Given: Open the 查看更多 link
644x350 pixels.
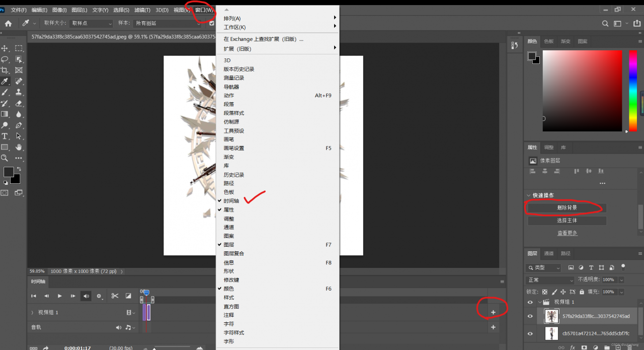Looking at the screenshot, I should point(567,233).
